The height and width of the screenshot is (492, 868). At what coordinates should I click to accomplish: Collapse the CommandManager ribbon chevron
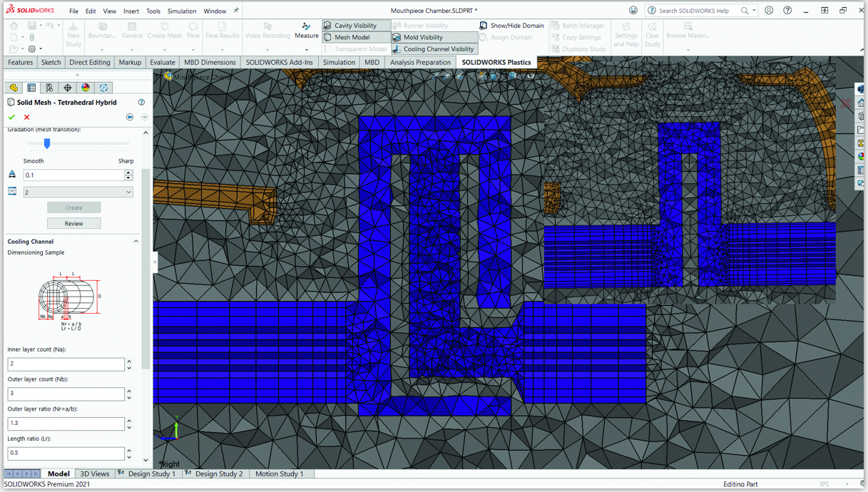pyautogui.click(x=863, y=50)
